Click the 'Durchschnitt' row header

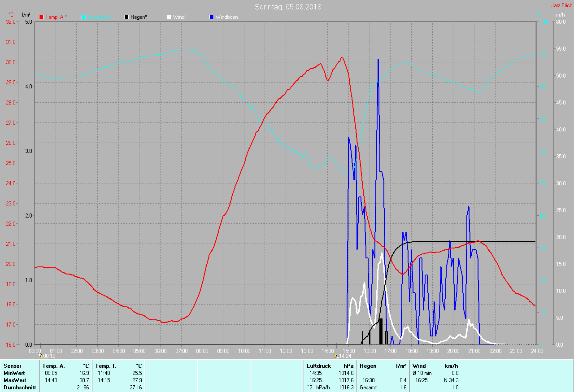tap(20, 388)
